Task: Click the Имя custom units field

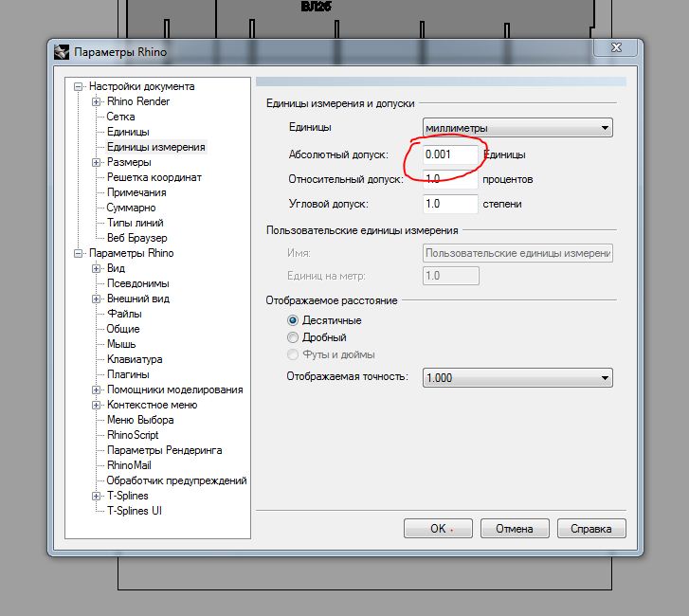Action: click(x=517, y=253)
